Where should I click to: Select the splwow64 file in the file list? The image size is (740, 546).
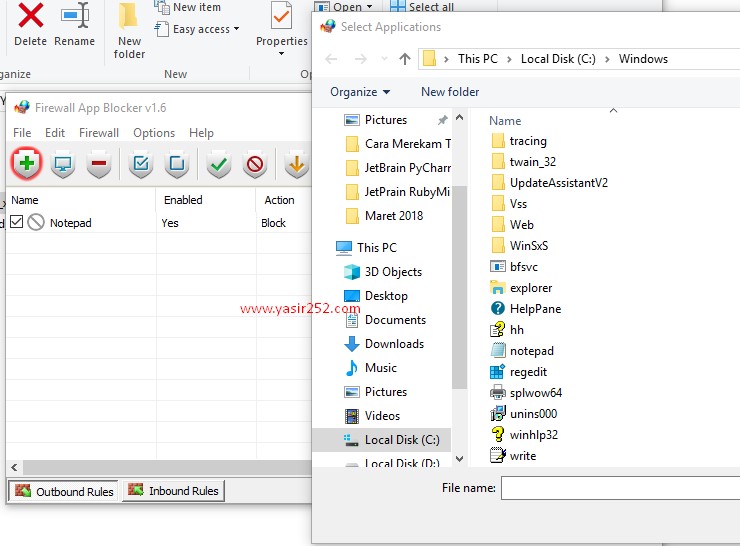pos(526,393)
